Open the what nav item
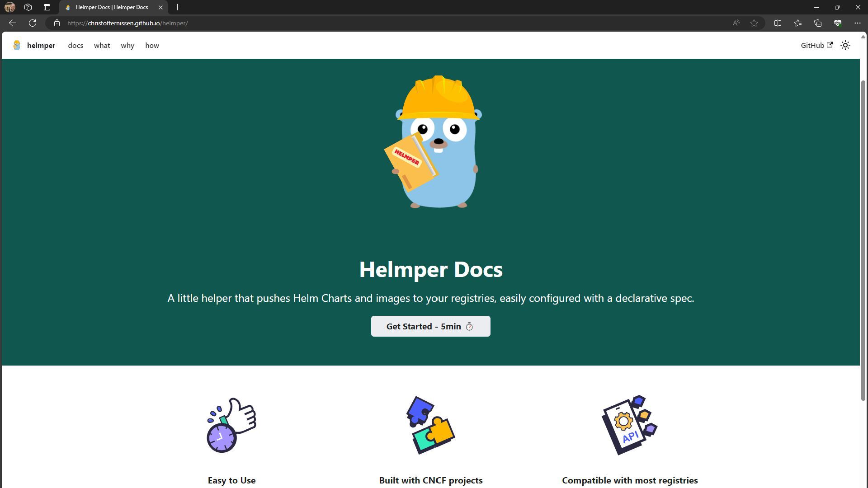The width and height of the screenshot is (868, 488). coord(102,46)
